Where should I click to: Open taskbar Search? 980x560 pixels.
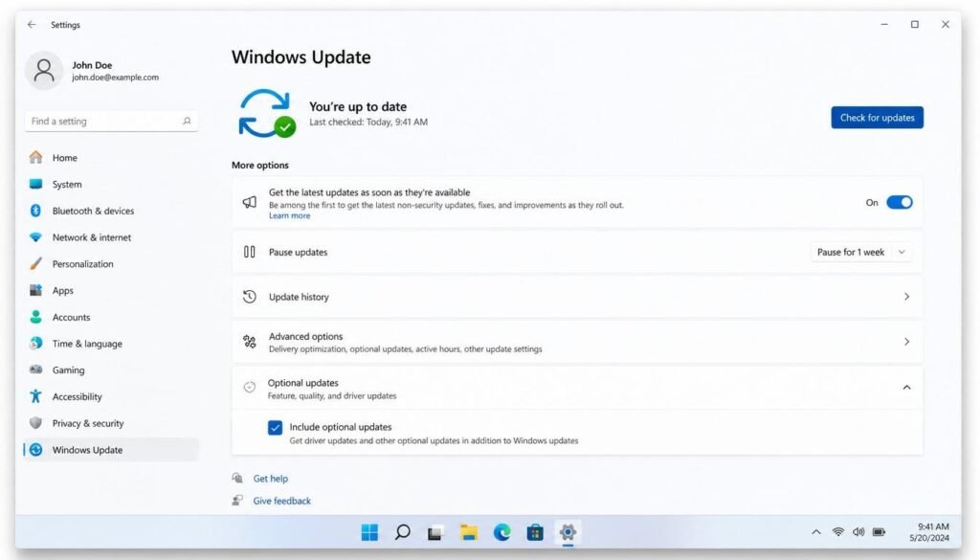pyautogui.click(x=403, y=532)
